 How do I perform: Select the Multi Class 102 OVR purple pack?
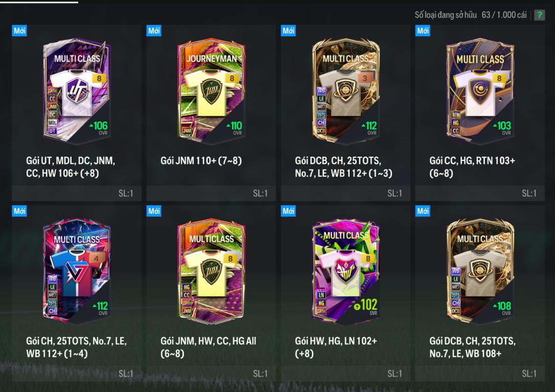tap(346, 272)
